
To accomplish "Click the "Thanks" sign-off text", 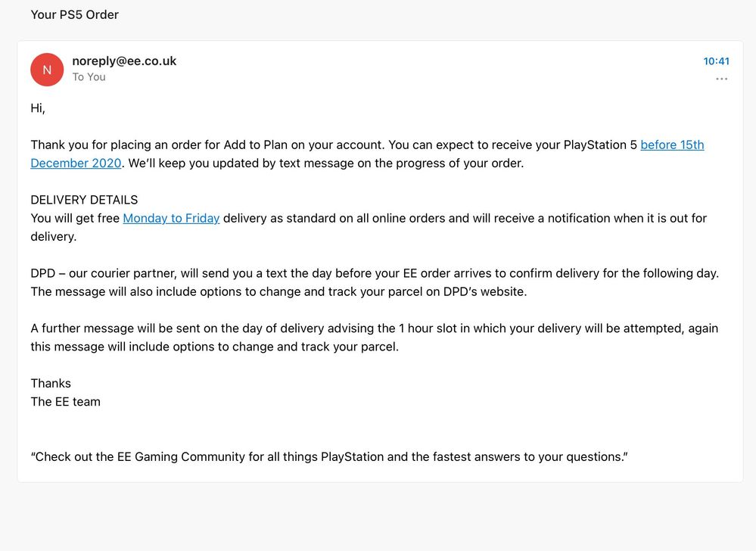I will click(x=51, y=383).
